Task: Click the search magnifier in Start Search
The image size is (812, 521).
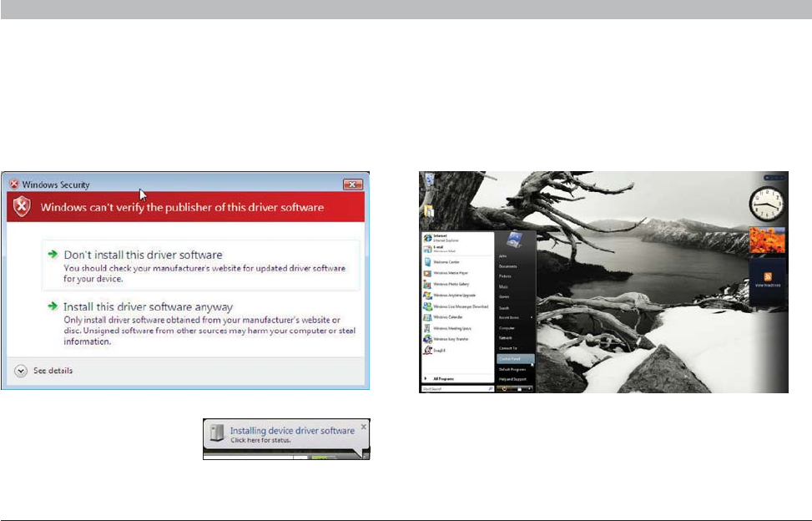Action: tap(490, 388)
